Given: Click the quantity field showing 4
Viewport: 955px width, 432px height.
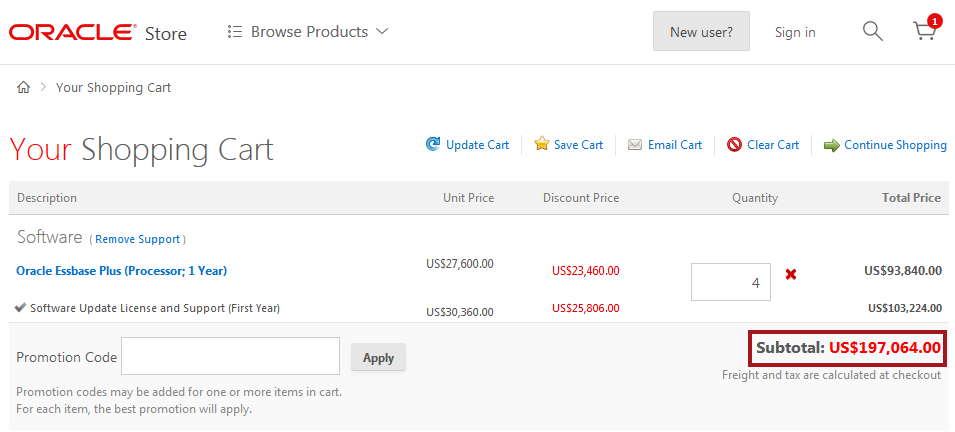Looking at the screenshot, I should (730, 282).
